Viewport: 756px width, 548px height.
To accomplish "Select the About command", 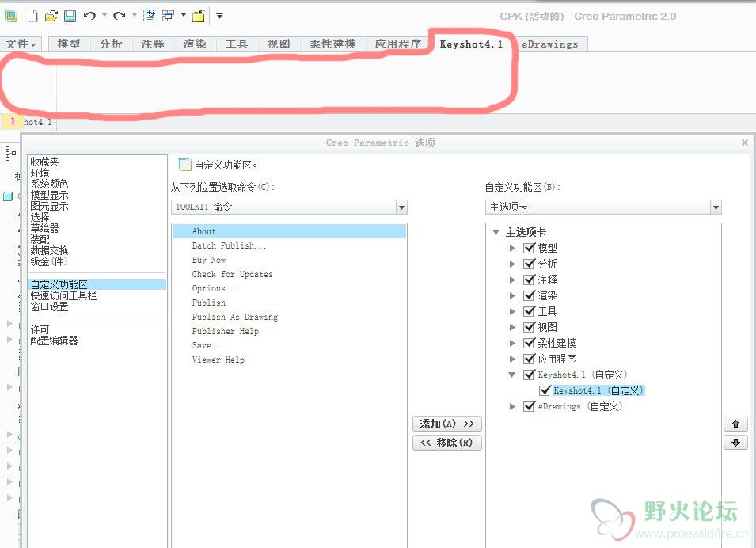I will click(x=289, y=231).
